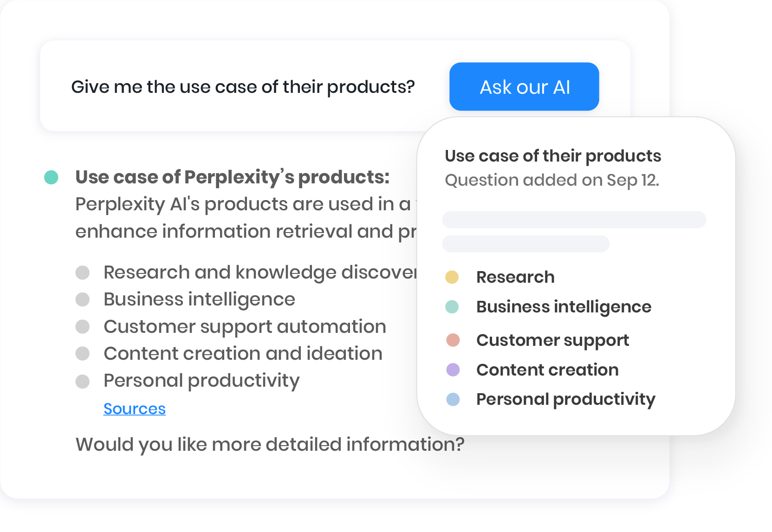The width and height of the screenshot is (772, 532).
Task: Select Content creation in the card list
Action: (547, 370)
